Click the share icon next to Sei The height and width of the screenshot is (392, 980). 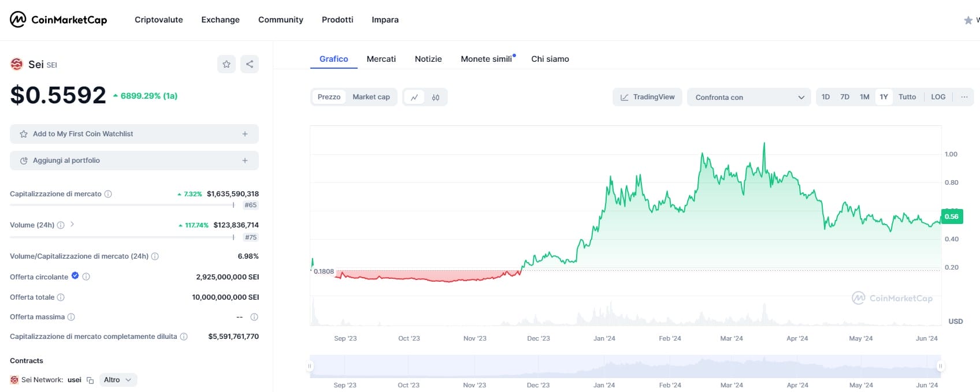pos(250,64)
